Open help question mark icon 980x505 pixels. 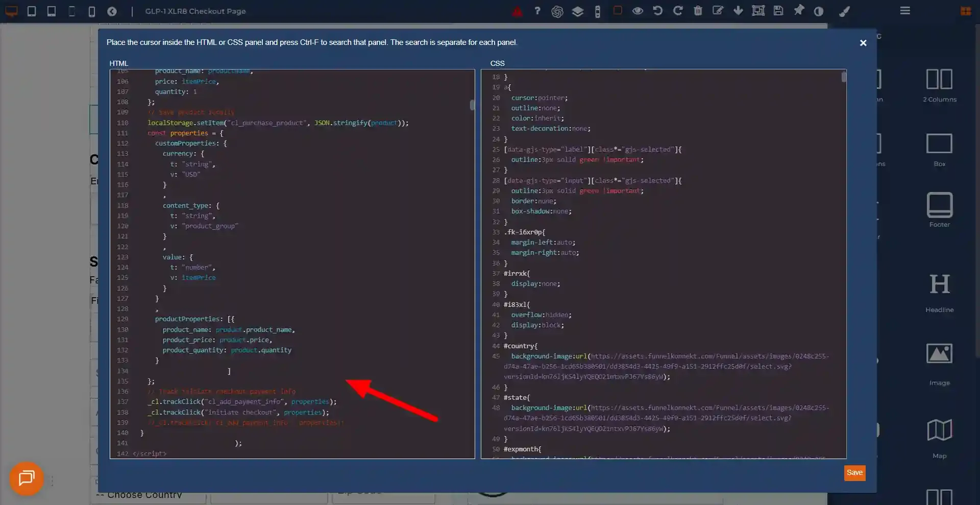pos(537,11)
